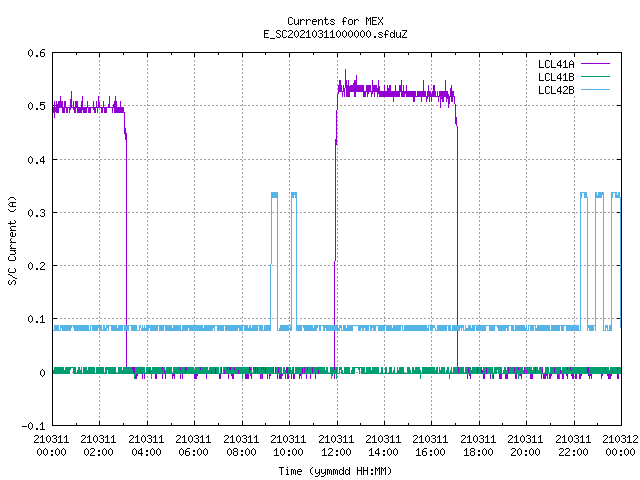
Task: Click the x-axis tick '210311 02:00'
Action: click(x=98, y=446)
